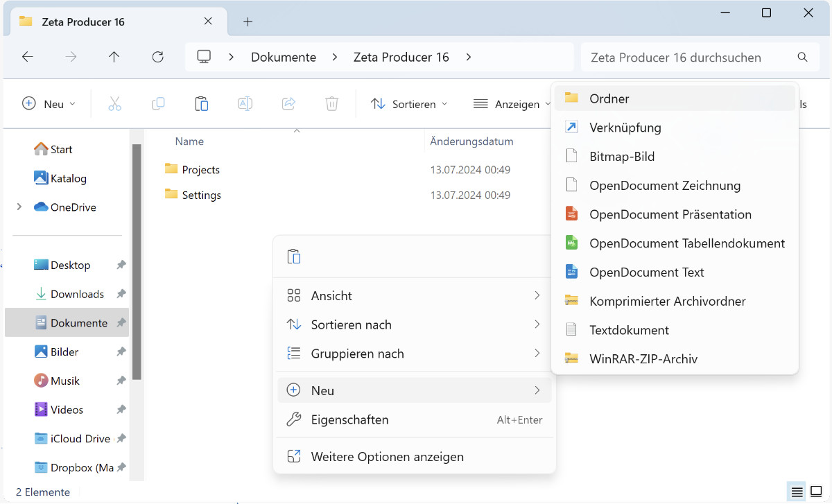
Task: Open Start in the navigation pane
Action: (x=53, y=149)
